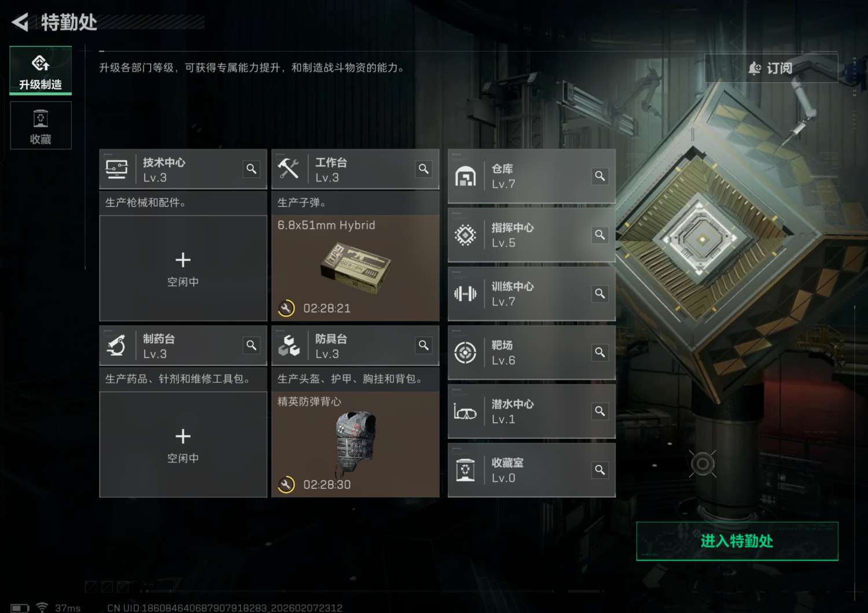Inspect 潜水中心 with the magnifier icon
Image resolution: width=868 pixels, height=613 pixels.
click(x=600, y=411)
